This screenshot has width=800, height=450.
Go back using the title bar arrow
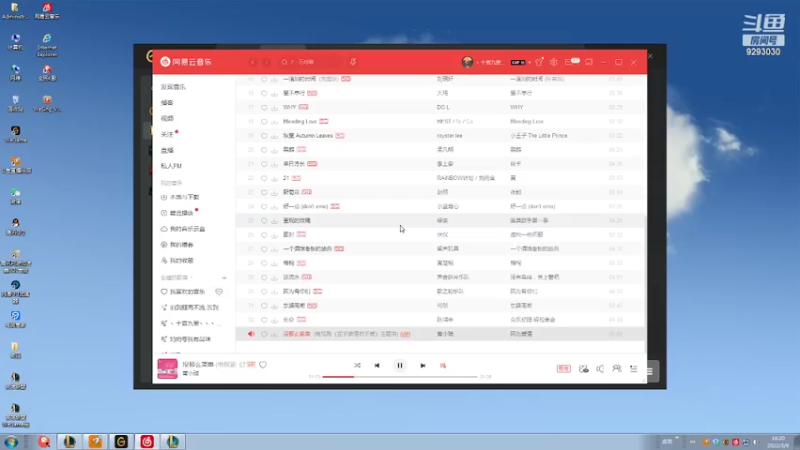pyautogui.click(x=253, y=62)
